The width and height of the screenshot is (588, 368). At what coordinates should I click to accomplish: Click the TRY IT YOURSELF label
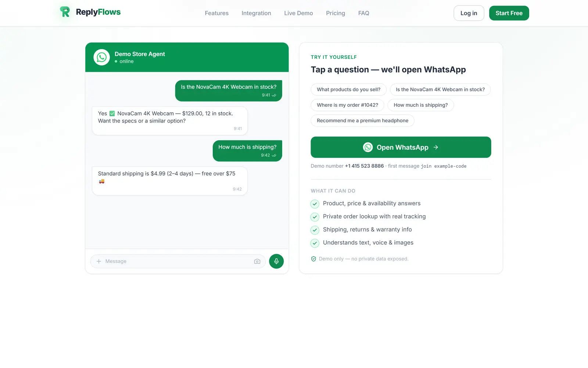pyautogui.click(x=334, y=57)
